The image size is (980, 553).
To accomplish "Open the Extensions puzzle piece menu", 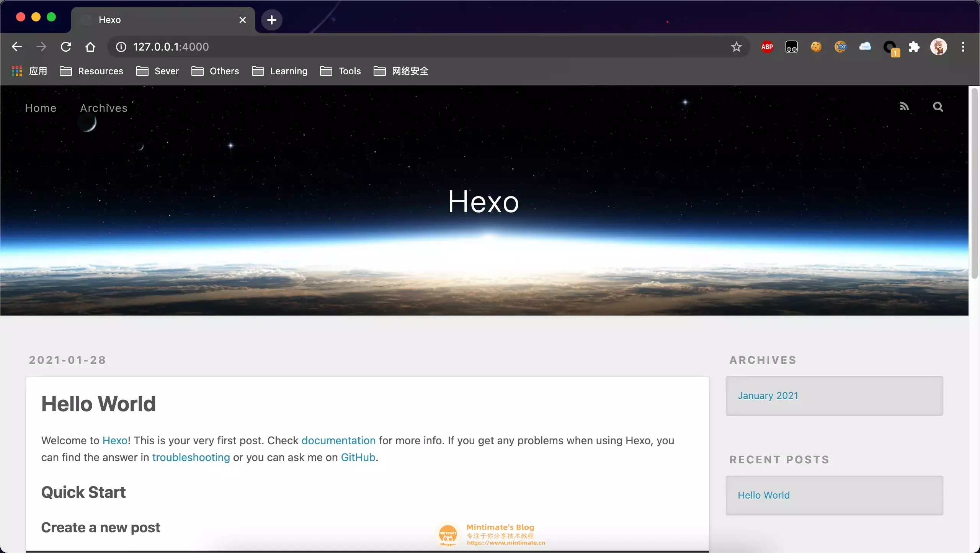I will (914, 47).
